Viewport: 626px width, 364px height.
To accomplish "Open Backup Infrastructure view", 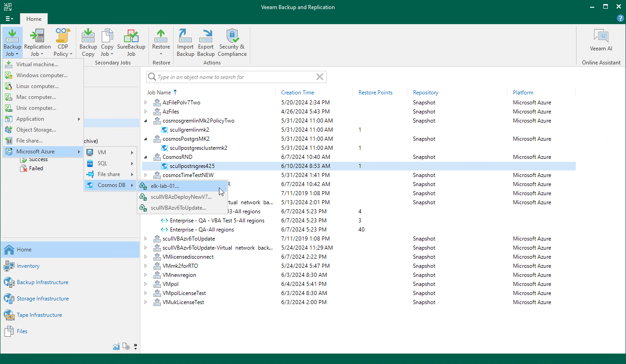I will pyautogui.click(x=70, y=282).
